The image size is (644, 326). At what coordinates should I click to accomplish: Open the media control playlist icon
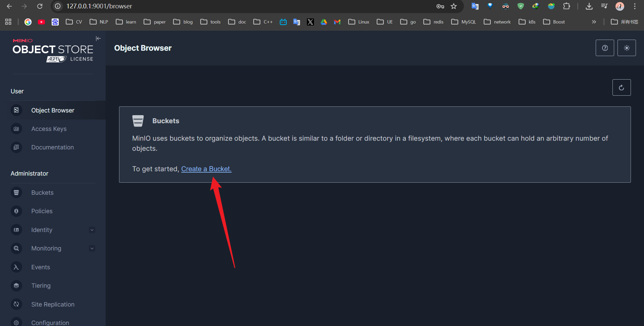604,6
